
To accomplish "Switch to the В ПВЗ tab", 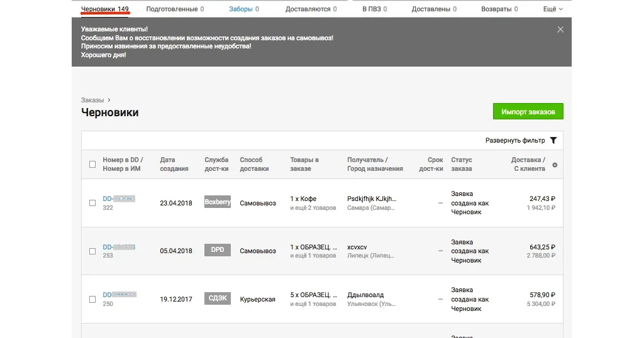I will click(x=375, y=9).
